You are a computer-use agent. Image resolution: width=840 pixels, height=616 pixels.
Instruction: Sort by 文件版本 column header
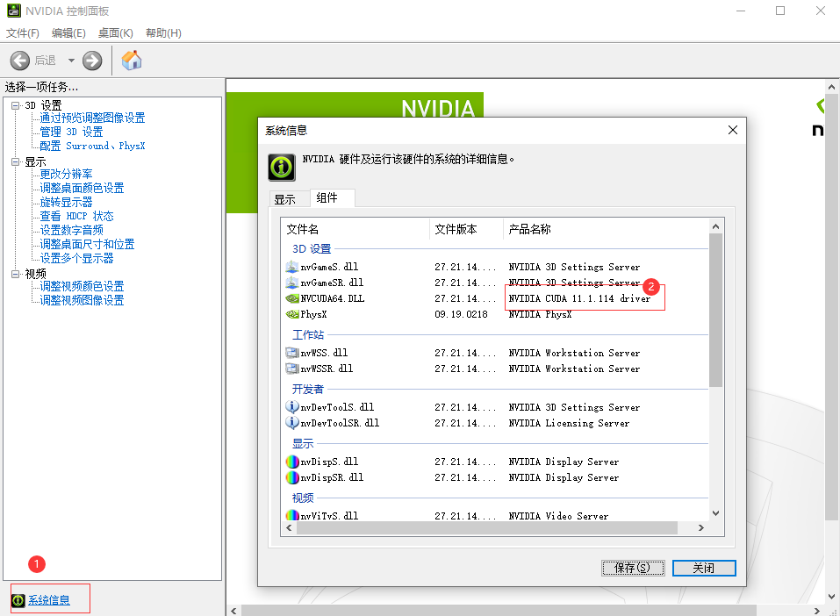click(466, 229)
